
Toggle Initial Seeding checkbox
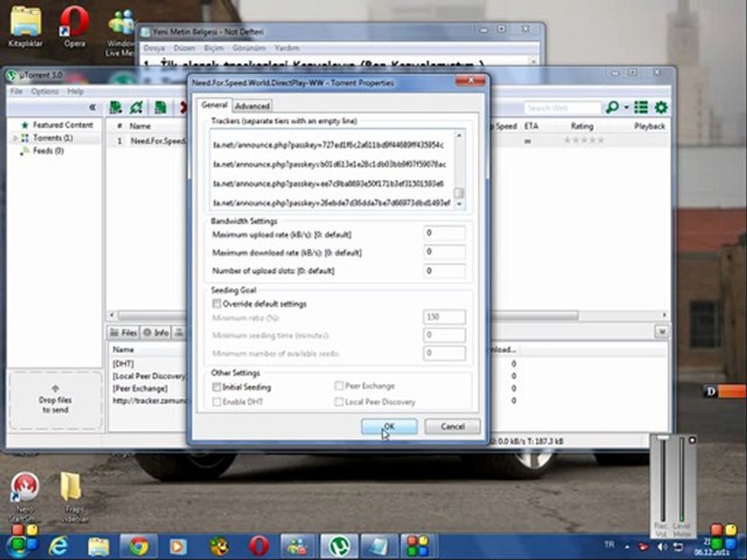(217, 387)
